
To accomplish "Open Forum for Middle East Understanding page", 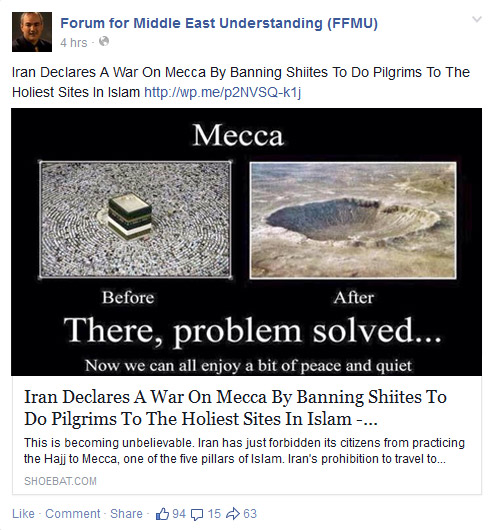I will point(219,23).
